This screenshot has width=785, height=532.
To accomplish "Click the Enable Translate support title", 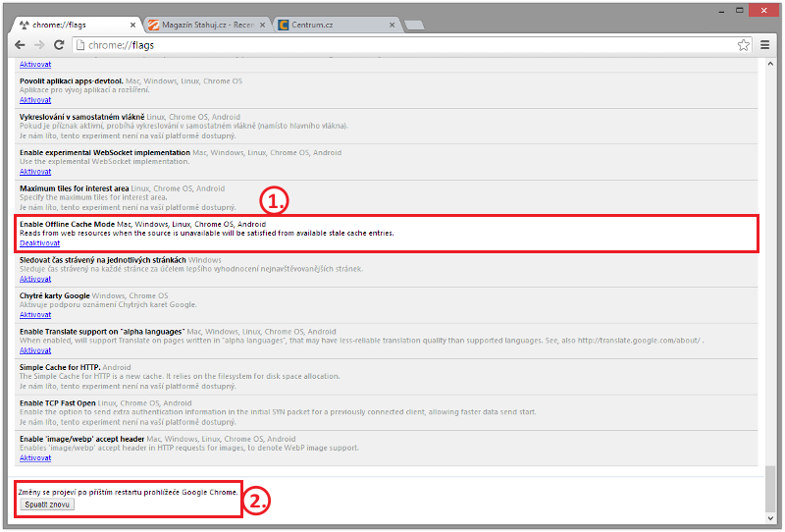I will [x=102, y=332].
